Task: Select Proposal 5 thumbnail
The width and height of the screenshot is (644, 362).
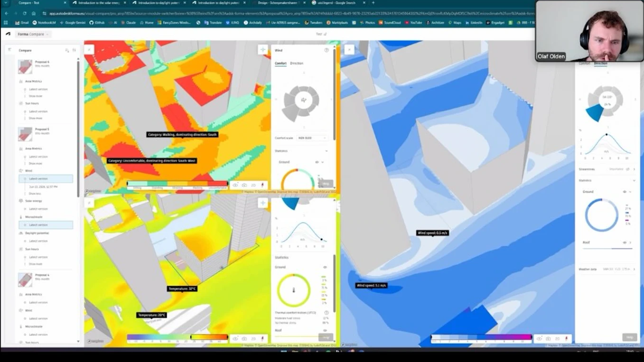Action: coord(25,134)
